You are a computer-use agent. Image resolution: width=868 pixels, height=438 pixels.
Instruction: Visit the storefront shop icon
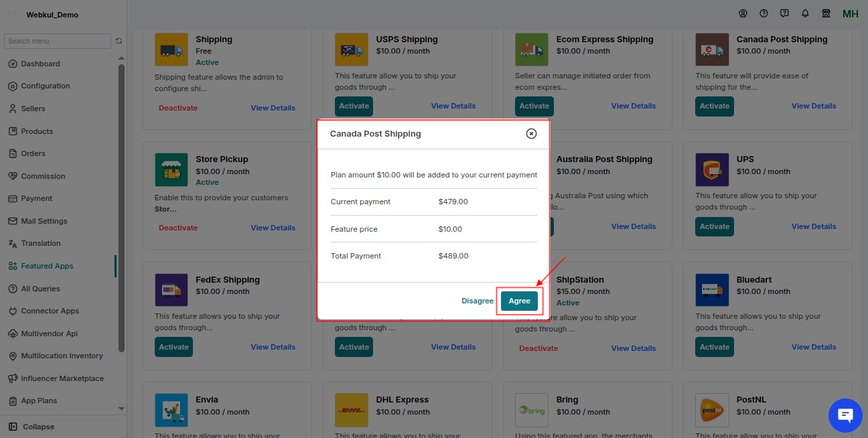pyautogui.click(x=826, y=13)
